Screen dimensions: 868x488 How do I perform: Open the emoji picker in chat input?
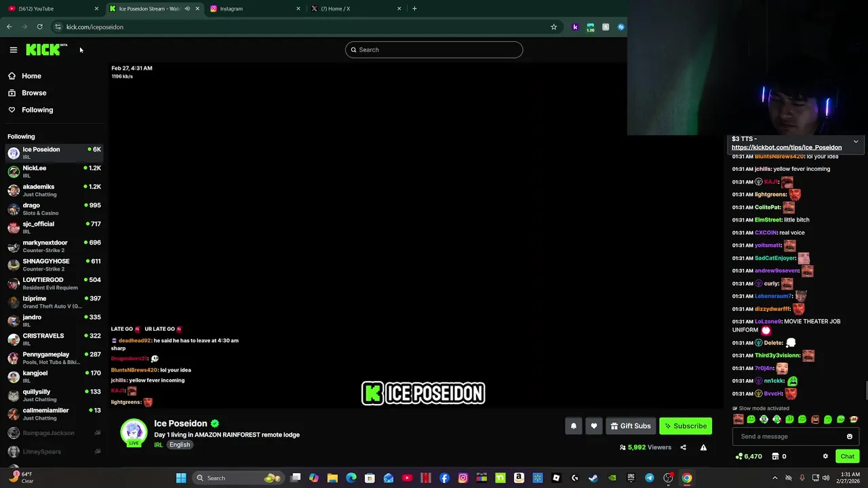point(850,436)
